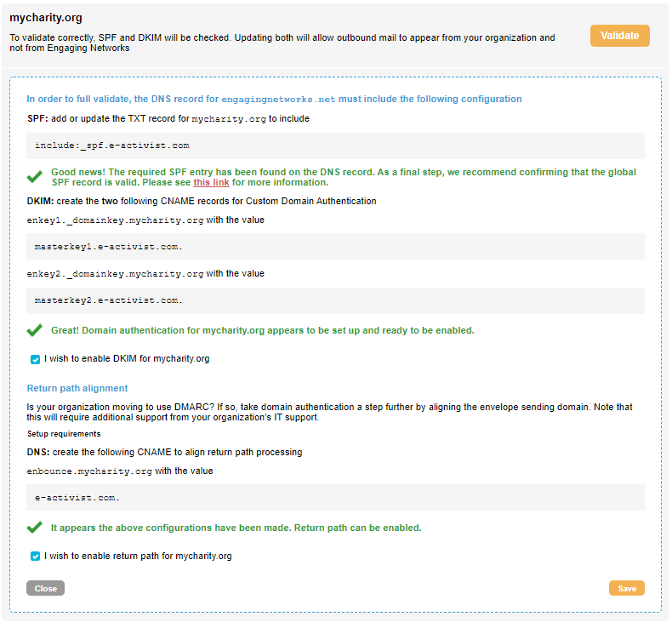Click the mycharity.org domain heading
Screen dimensions: 672x628
point(46,18)
